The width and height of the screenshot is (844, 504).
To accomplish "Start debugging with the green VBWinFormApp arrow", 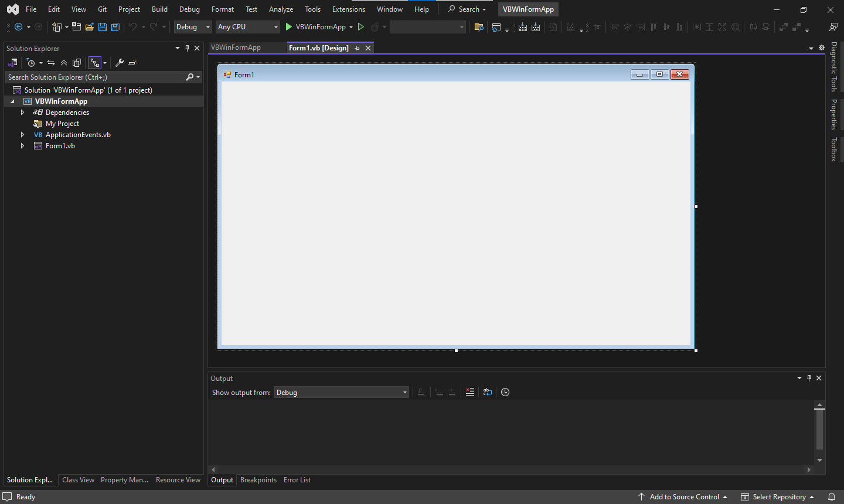I will [288, 27].
